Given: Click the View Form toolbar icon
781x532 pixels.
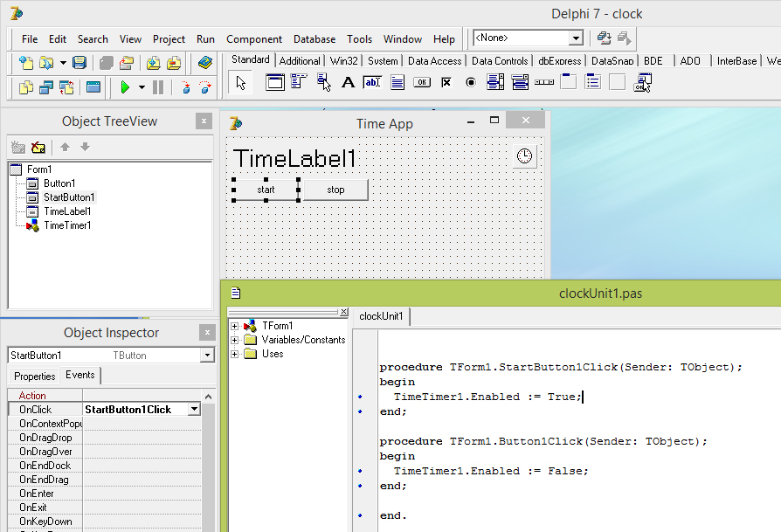Looking at the screenshot, I should coord(46,87).
